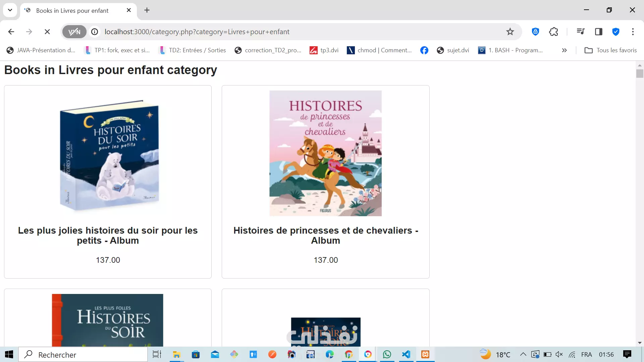
Task: Click Les plus folles Histoires du Soir cover
Action: [x=108, y=320]
